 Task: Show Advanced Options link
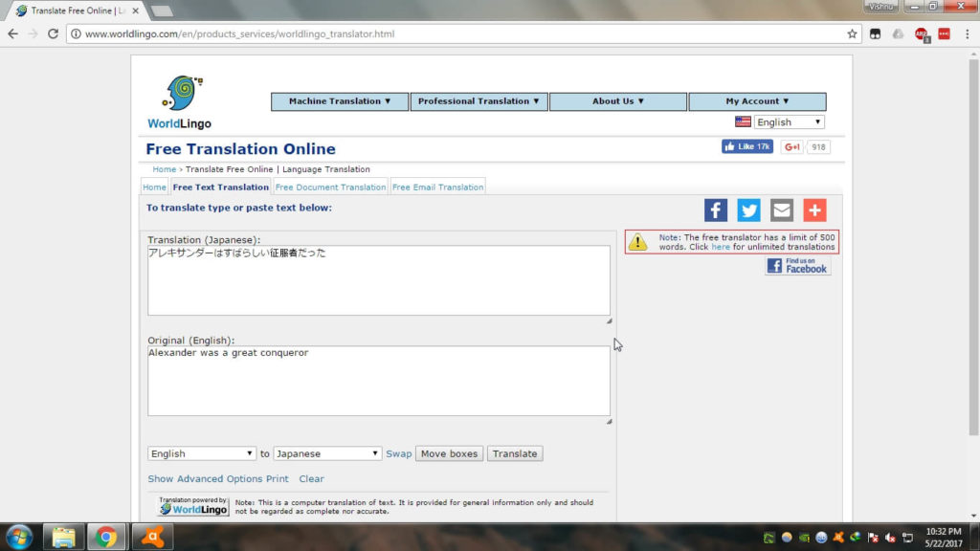pos(205,478)
